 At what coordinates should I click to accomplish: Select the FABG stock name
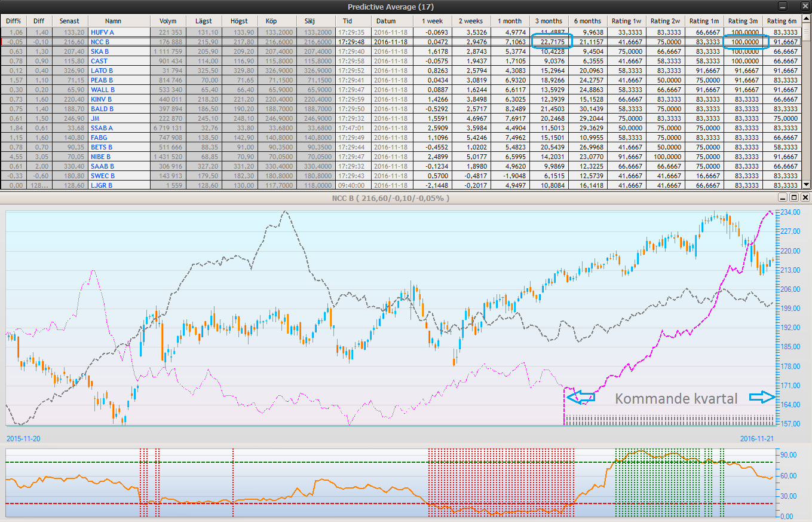99,138
